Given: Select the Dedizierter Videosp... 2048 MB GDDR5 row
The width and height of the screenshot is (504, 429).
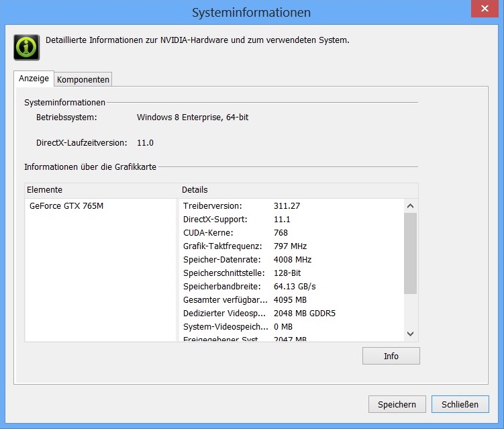Looking at the screenshot, I should pos(292,314).
